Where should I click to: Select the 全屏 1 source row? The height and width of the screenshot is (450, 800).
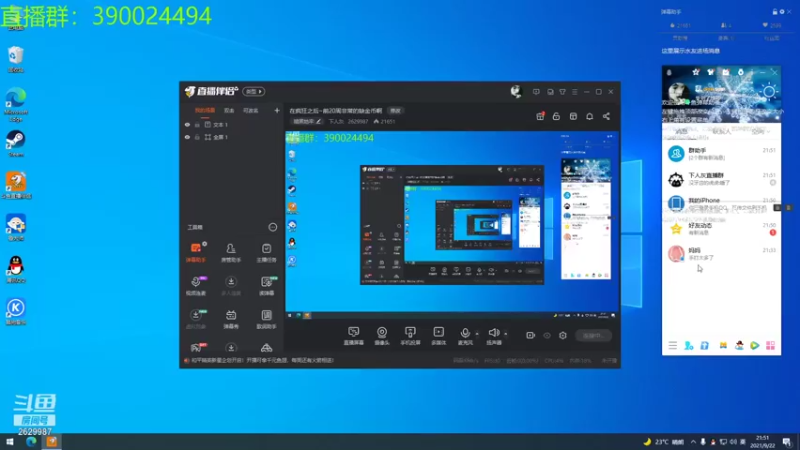pos(232,137)
